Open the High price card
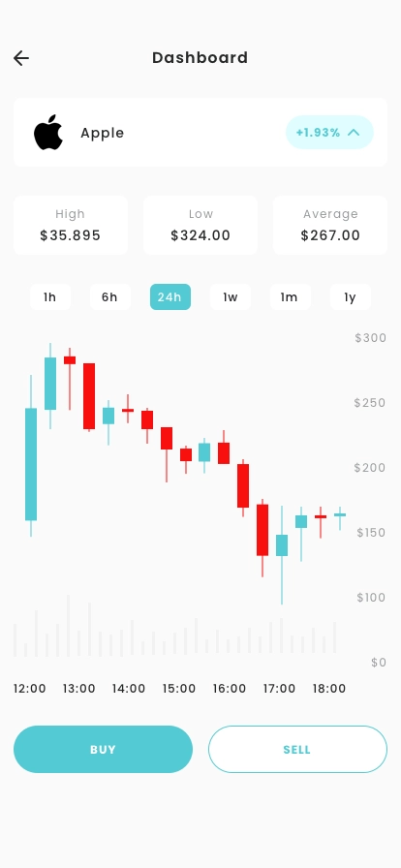 (71, 226)
